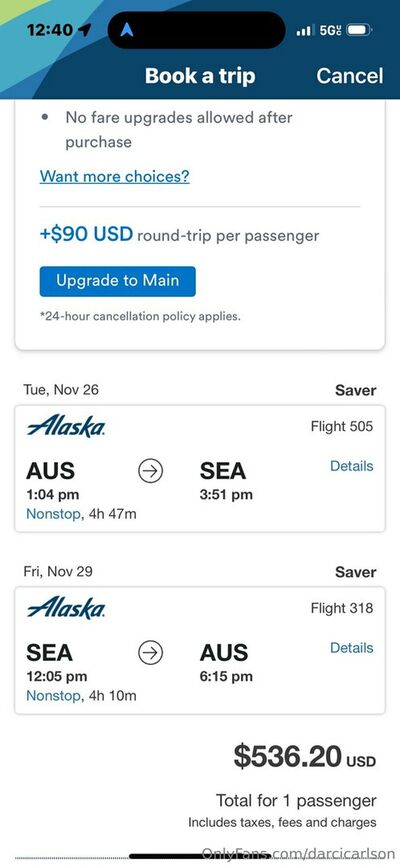Open the Want more choices link
The height and width of the screenshot is (867, 400).
pos(115,176)
